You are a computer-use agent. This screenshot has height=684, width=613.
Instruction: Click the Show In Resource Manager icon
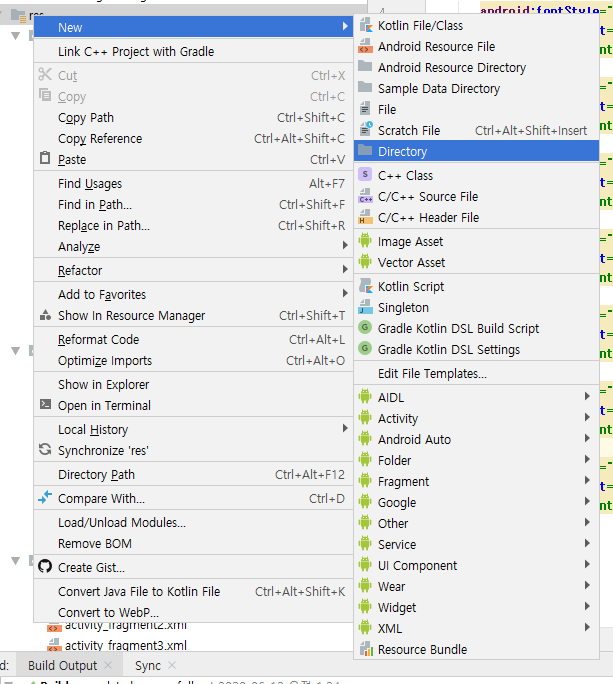tap(45, 315)
